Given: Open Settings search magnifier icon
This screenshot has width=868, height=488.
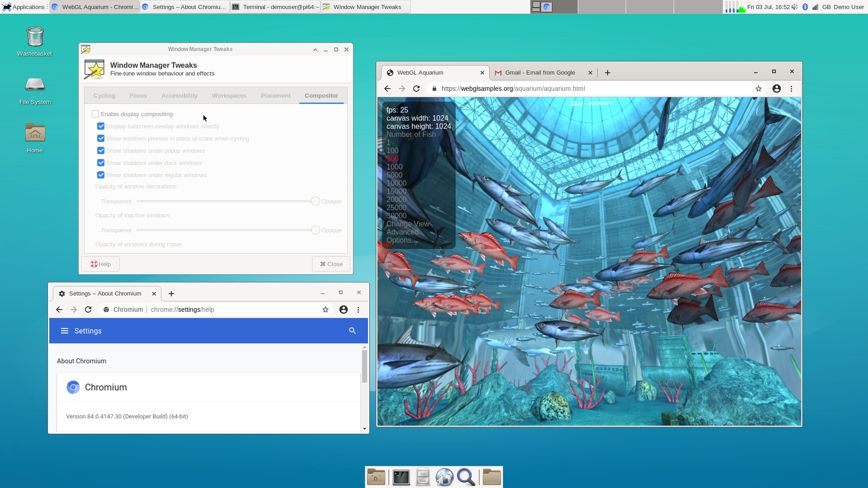Looking at the screenshot, I should point(353,331).
